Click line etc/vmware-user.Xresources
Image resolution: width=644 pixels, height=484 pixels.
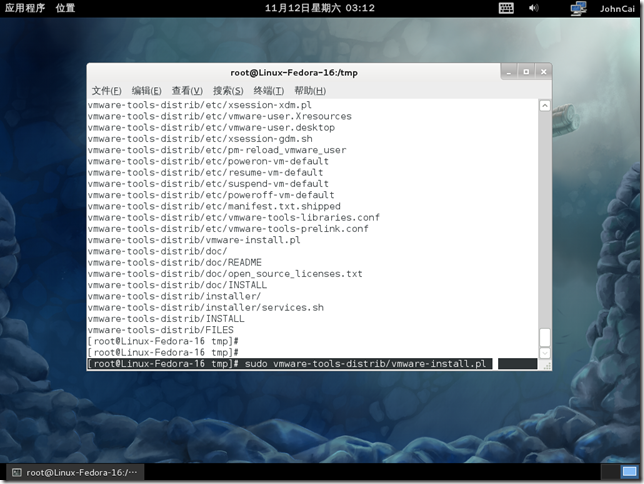point(220,116)
